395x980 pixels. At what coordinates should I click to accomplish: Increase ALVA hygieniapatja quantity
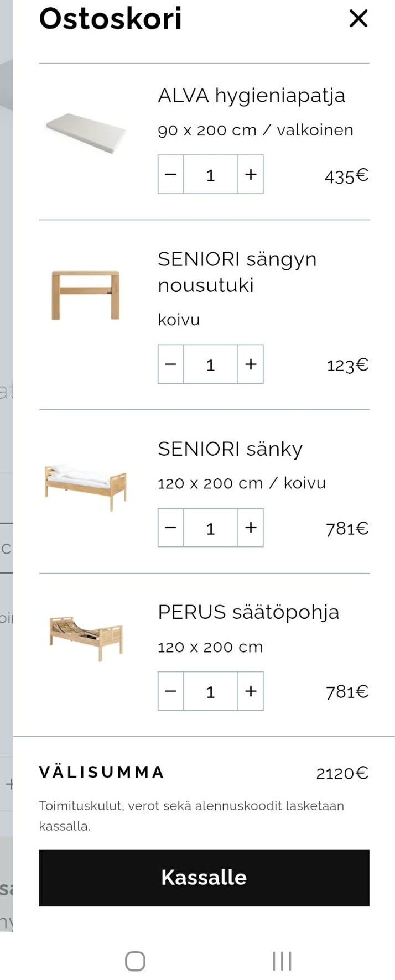point(250,175)
